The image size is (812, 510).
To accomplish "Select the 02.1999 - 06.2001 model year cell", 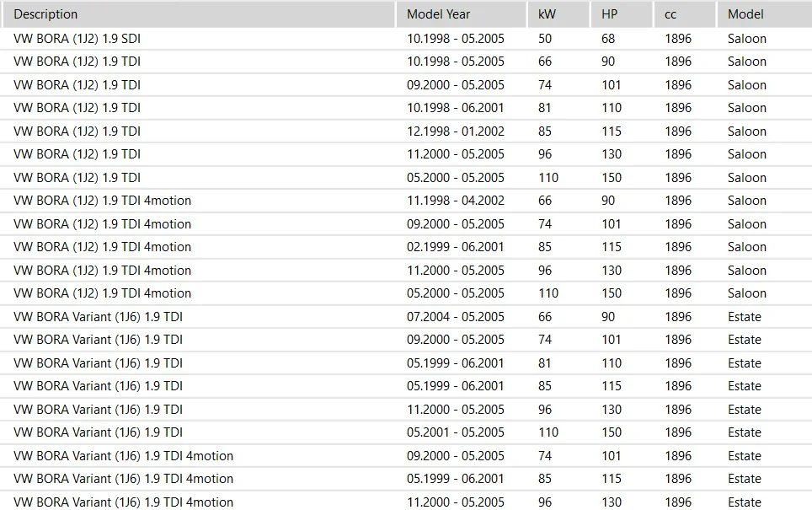I will 455,247.
